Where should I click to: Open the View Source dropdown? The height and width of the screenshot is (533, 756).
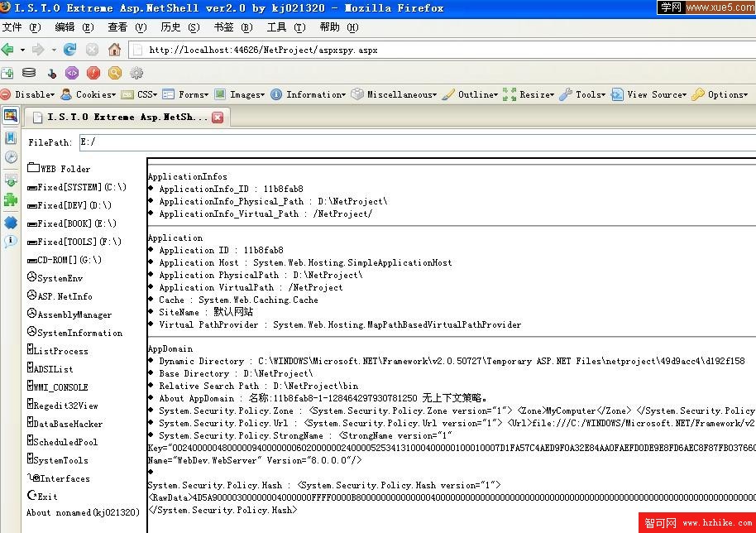click(x=649, y=94)
